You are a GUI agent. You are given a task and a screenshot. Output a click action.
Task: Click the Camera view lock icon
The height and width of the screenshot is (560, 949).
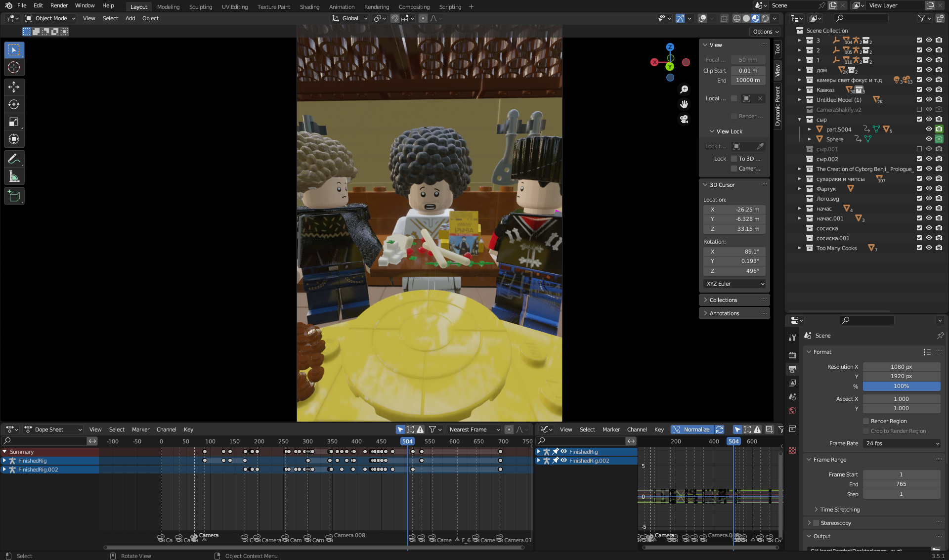733,168
